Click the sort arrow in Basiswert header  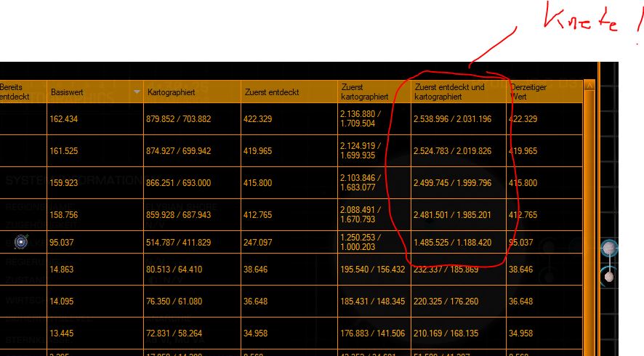click(x=137, y=92)
